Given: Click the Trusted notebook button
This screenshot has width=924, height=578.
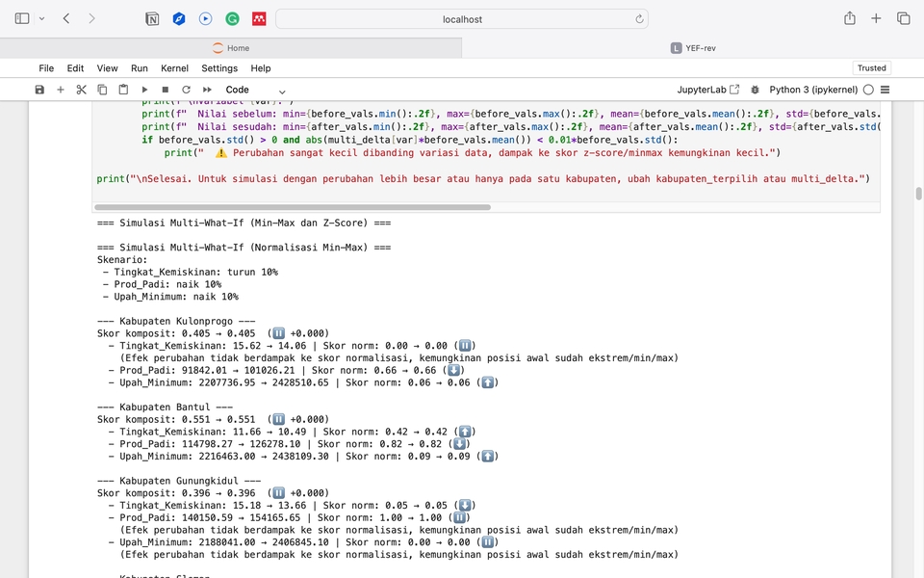Looking at the screenshot, I should coord(871,68).
